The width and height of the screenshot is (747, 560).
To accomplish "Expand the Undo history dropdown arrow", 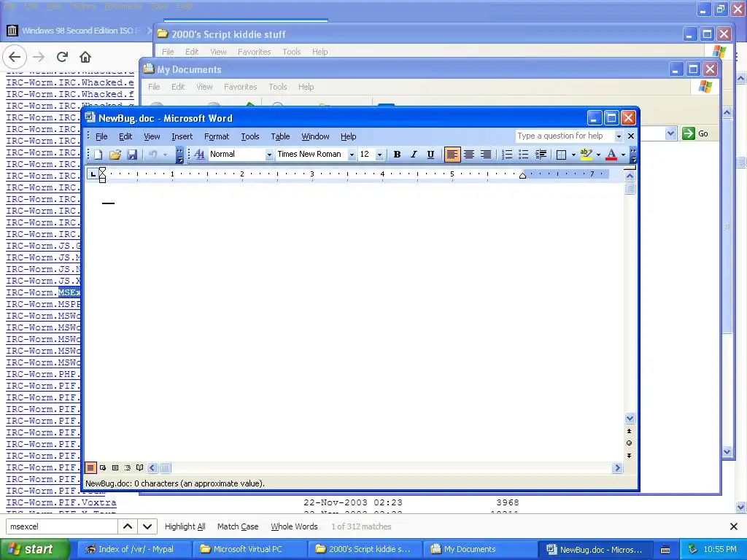I will click(x=166, y=155).
